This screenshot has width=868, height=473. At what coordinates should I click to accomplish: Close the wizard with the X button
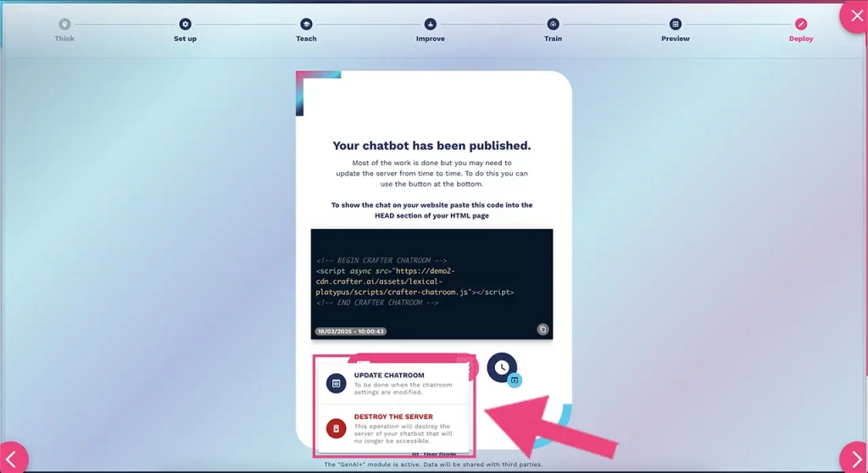(x=855, y=15)
